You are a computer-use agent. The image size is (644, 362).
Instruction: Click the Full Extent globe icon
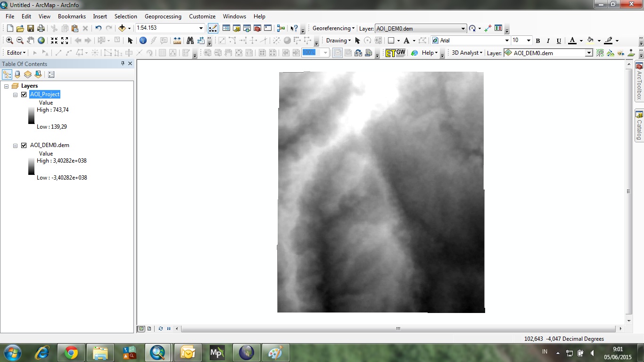tap(41, 41)
